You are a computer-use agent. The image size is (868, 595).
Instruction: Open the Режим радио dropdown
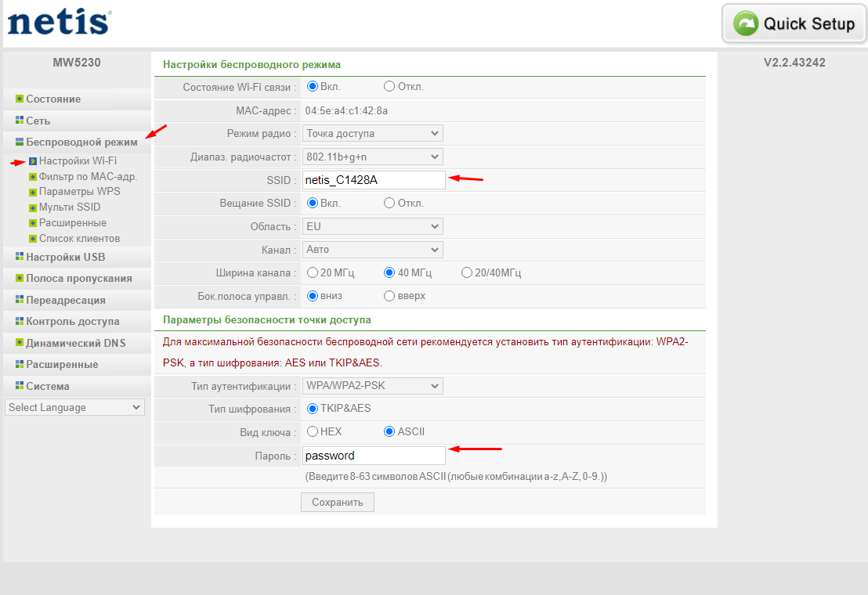pos(373,134)
